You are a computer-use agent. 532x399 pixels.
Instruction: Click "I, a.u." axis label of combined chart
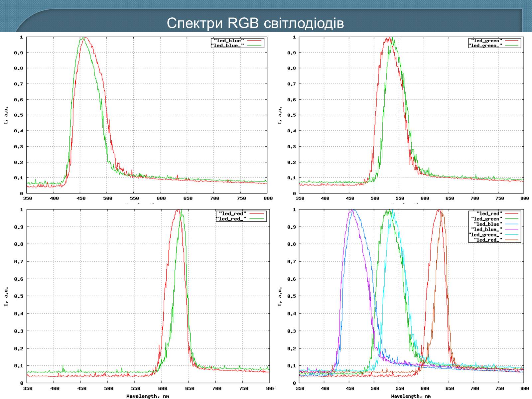(280, 297)
